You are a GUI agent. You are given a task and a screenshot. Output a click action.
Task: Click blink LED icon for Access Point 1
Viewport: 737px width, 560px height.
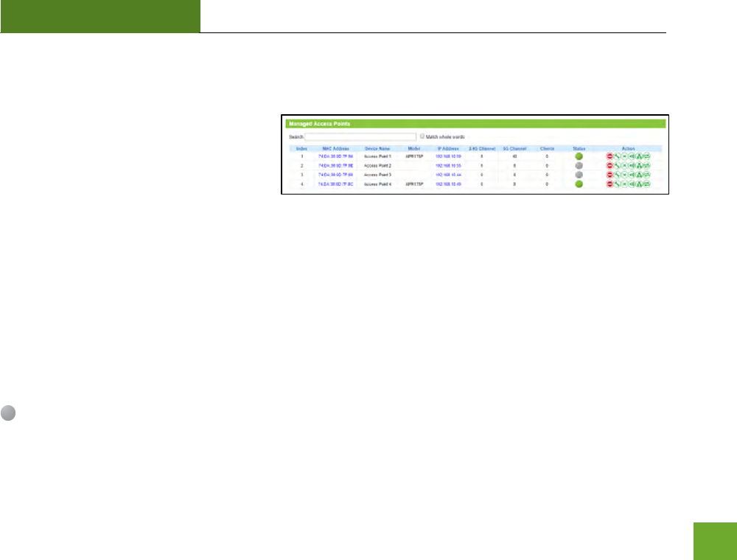pyautogui.click(x=625, y=156)
